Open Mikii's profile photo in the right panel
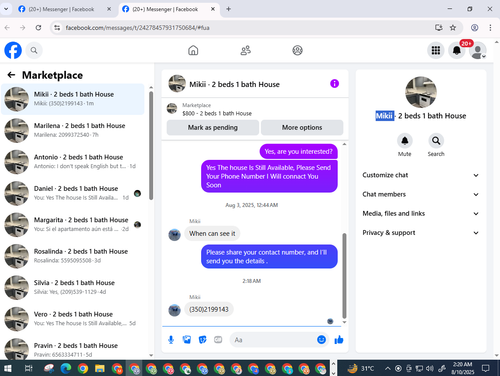This screenshot has height=376, width=500. pos(421,92)
